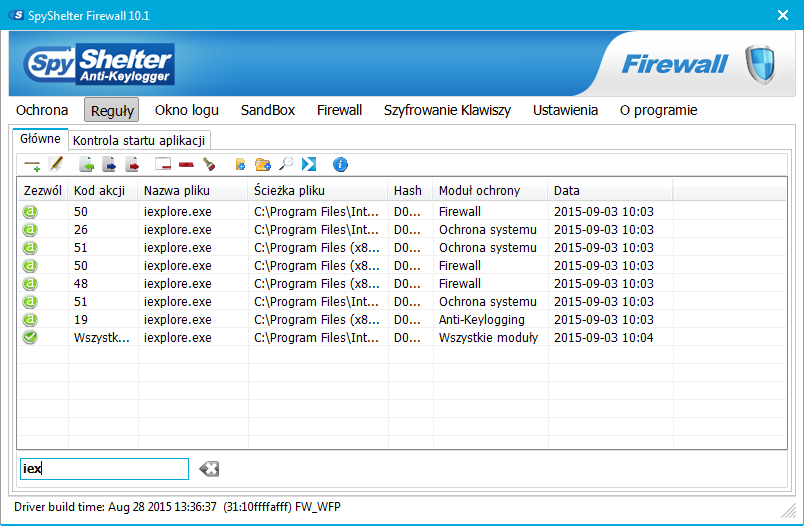Click the magnifying glass search icon

(x=286, y=164)
